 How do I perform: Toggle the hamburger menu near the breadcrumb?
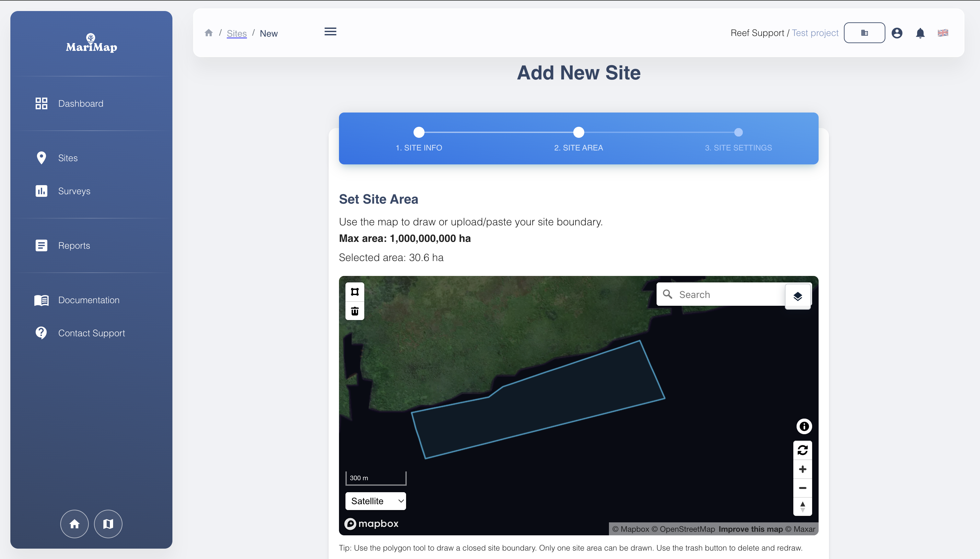tap(330, 31)
